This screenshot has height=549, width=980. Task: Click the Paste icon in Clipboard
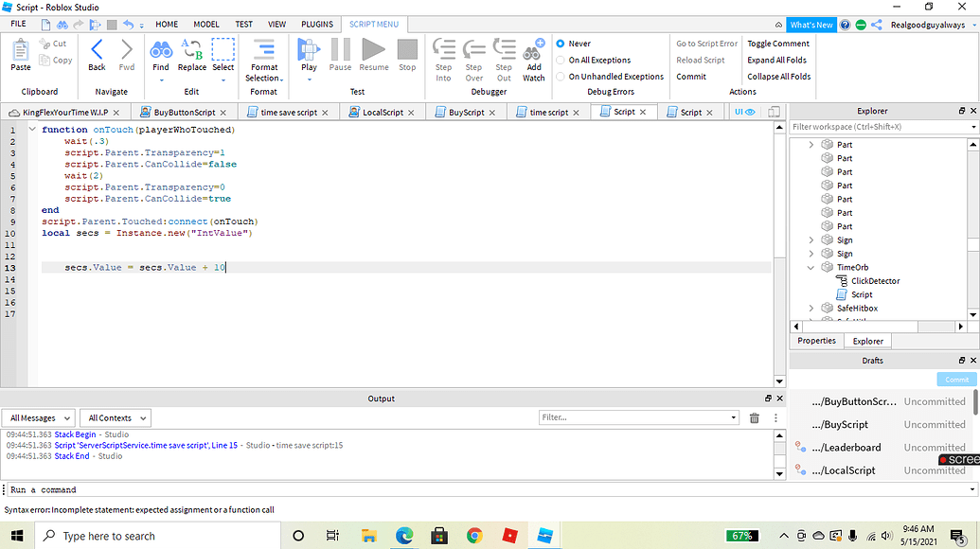tap(20, 50)
